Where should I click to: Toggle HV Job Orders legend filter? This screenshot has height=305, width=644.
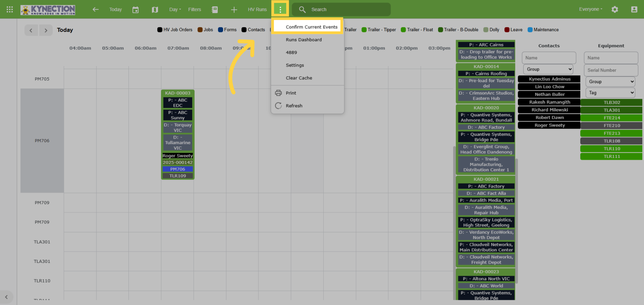point(175,30)
